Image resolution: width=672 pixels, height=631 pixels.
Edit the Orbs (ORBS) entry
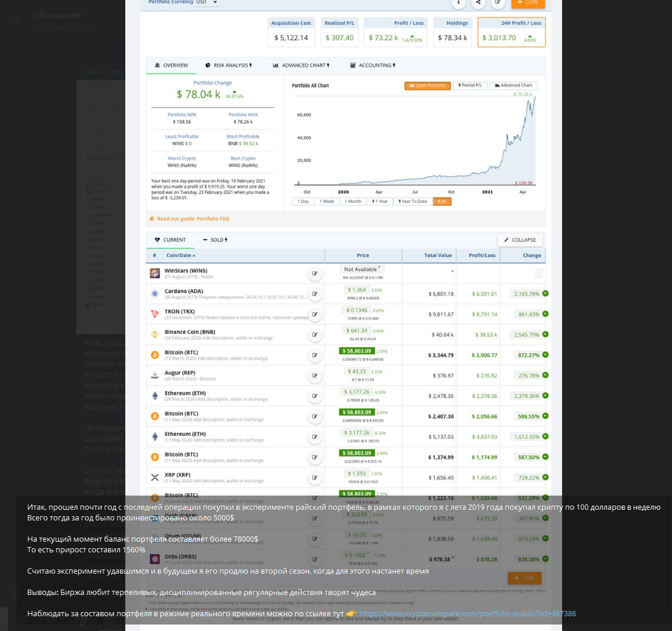point(314,559)
